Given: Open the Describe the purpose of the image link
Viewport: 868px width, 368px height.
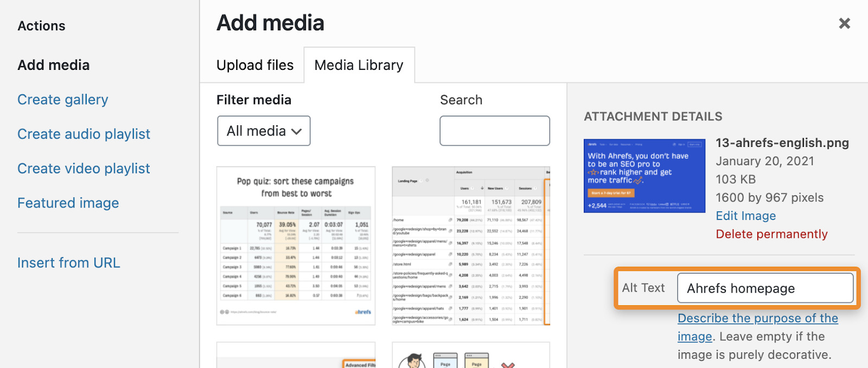Looking at the screenshot, I should pos(757,319).
